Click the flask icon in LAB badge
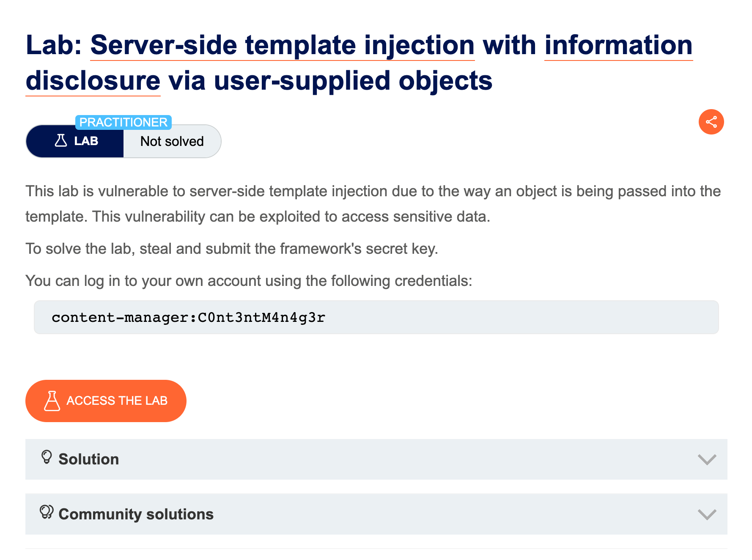 61,140
